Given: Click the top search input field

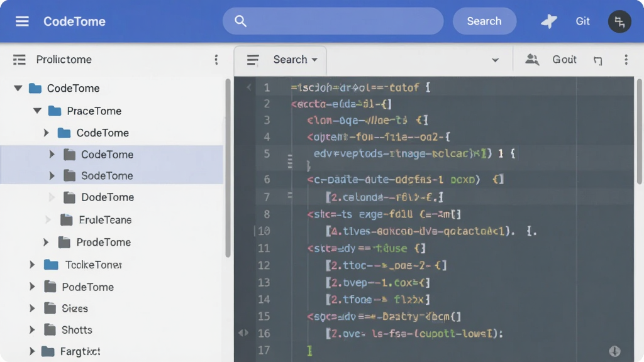Looking at the screenshot, I should [x=333, y=21].
